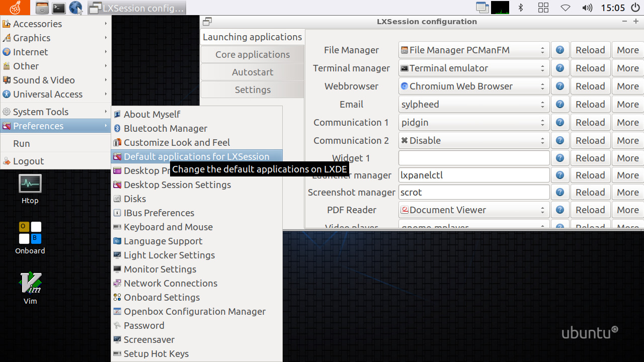
Task: Open Internet menu category
Action: [x=55, y=52]
